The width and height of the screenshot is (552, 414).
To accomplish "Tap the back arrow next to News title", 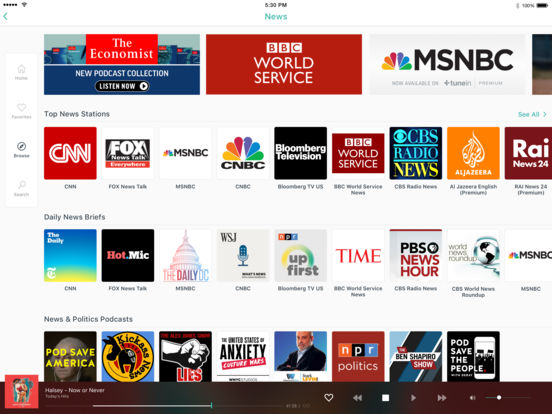I will 5,16.
